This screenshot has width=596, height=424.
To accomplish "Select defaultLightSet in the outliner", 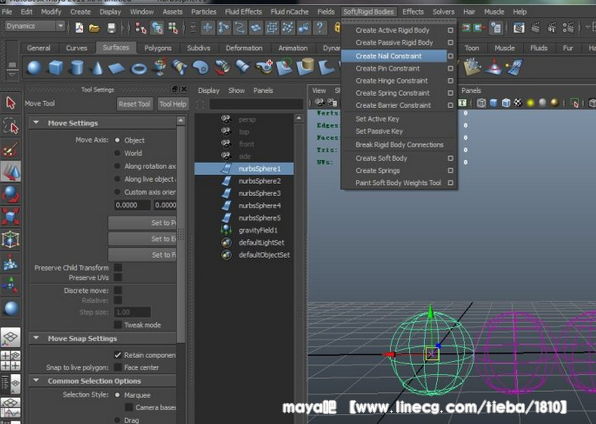I will [261, 242].
